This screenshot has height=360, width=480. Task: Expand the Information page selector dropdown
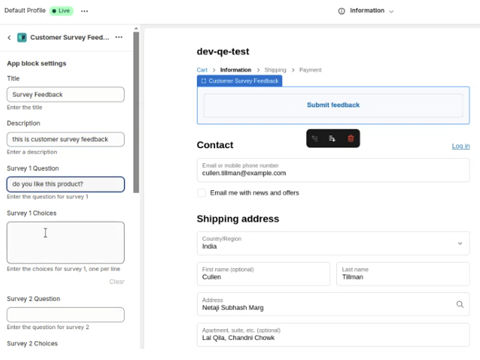pyautogui.click(x=366, y=11)
